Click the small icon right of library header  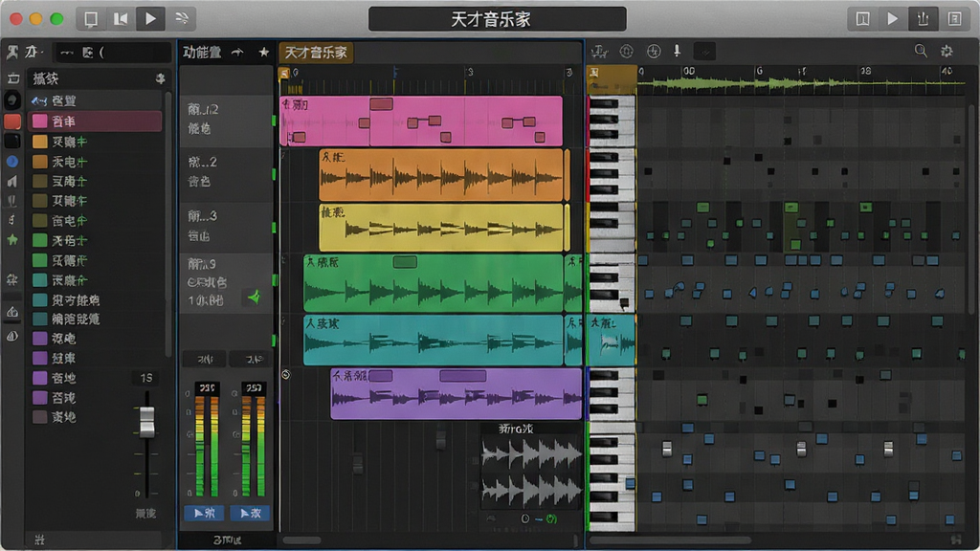pos(160,78)
